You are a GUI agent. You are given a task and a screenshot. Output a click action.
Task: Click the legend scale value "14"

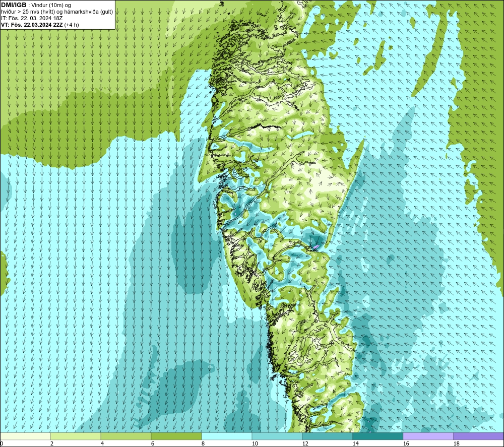tap(355, 444)
